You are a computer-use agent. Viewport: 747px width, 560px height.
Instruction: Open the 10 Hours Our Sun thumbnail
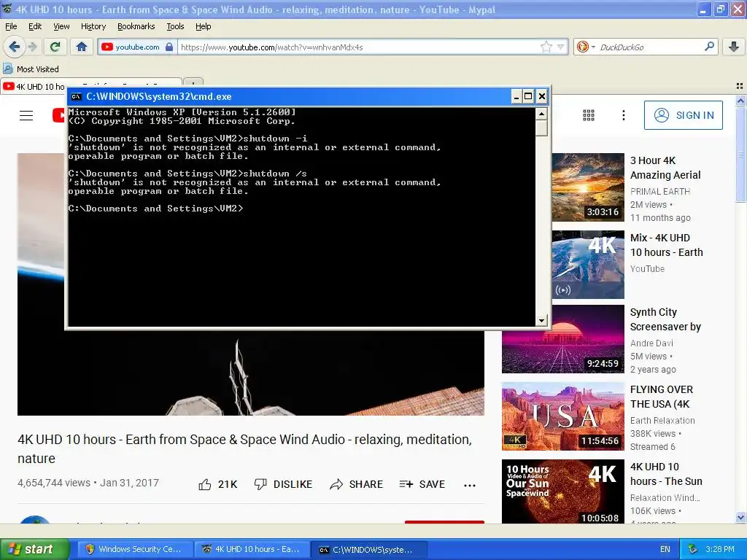click(x=562, y=491)
